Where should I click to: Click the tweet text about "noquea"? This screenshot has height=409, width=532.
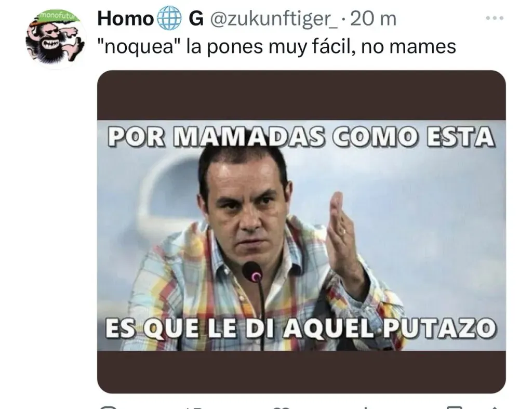point(276,46)
